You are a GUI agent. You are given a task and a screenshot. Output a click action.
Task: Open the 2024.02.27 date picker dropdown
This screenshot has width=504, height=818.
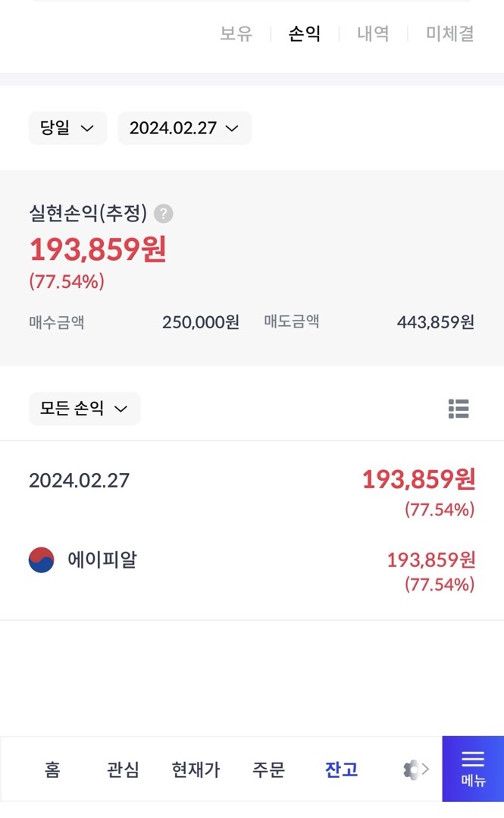coord(184,128)
